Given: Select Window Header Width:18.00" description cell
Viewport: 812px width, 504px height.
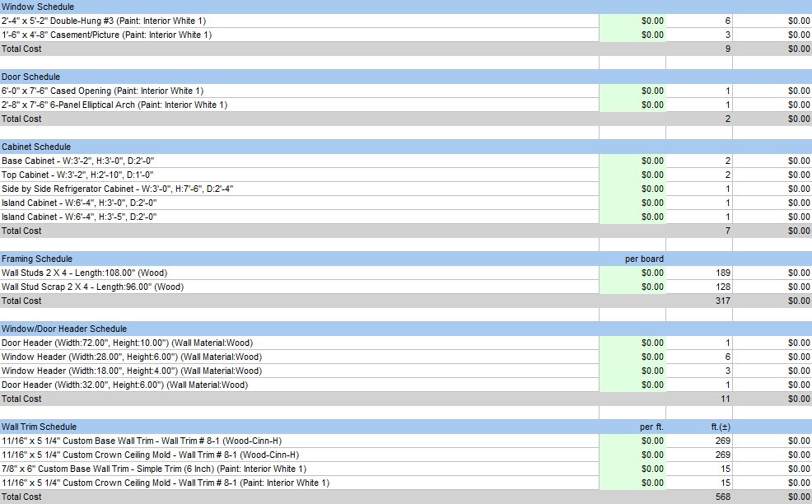Looking at the screenshot, I should [299, 371].
